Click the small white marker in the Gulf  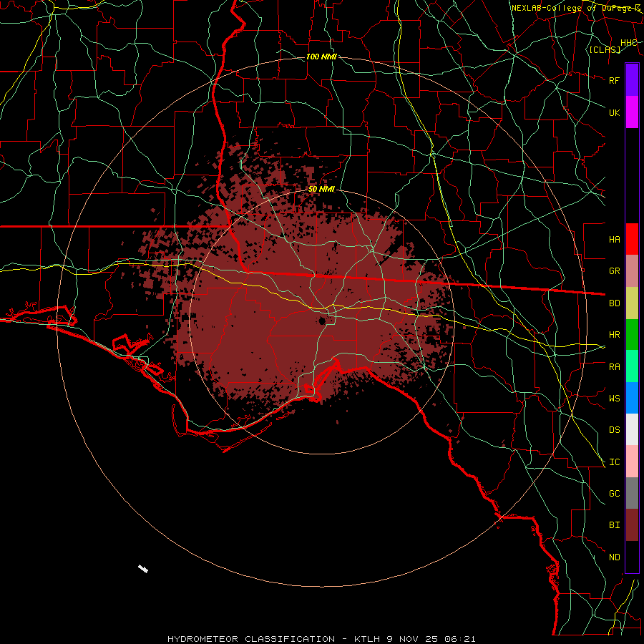coord(143,569)
